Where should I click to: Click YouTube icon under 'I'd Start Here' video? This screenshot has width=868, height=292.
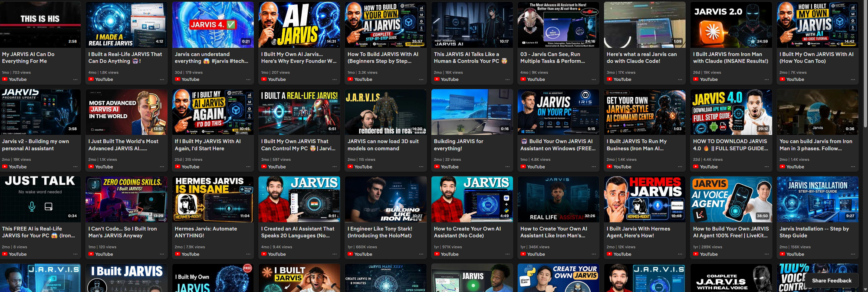click(178, 167)
